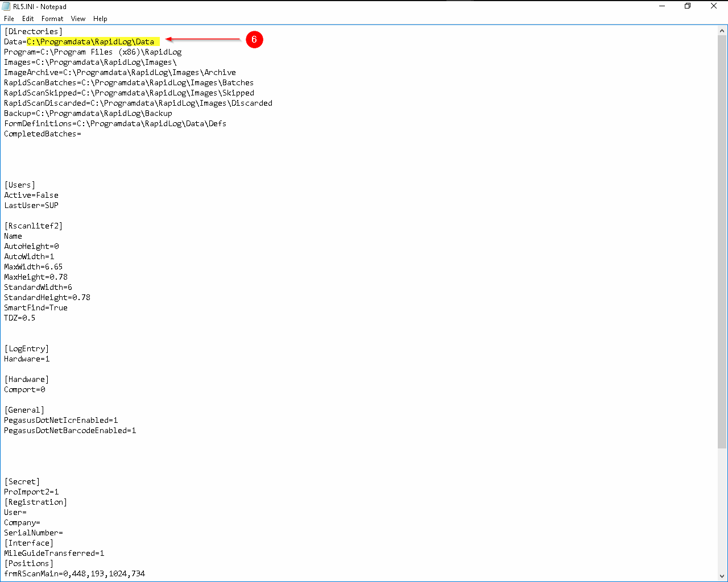The width and height of the screenshot is (728, 582).
Task: Click the Notepad icon in title bar
Action: (6, 6)
